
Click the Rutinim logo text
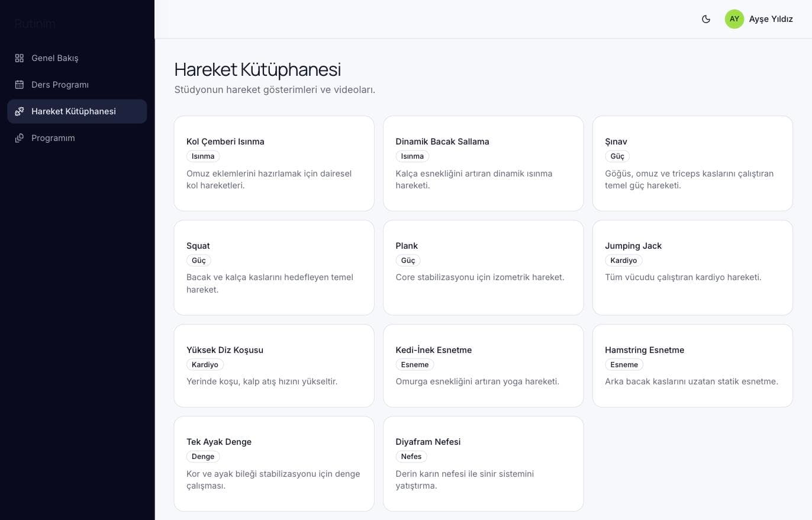point(35,24)
